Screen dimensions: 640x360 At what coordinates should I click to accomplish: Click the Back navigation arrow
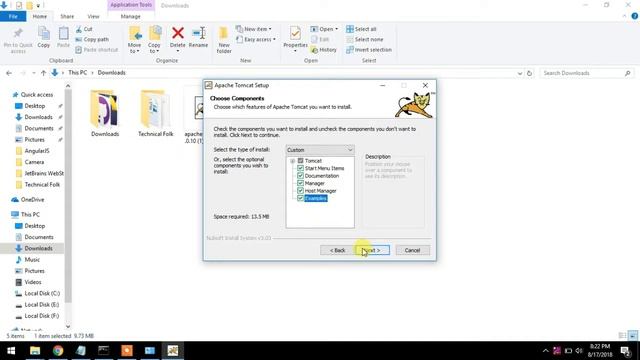pyautogui.click(x=9, y=73)
